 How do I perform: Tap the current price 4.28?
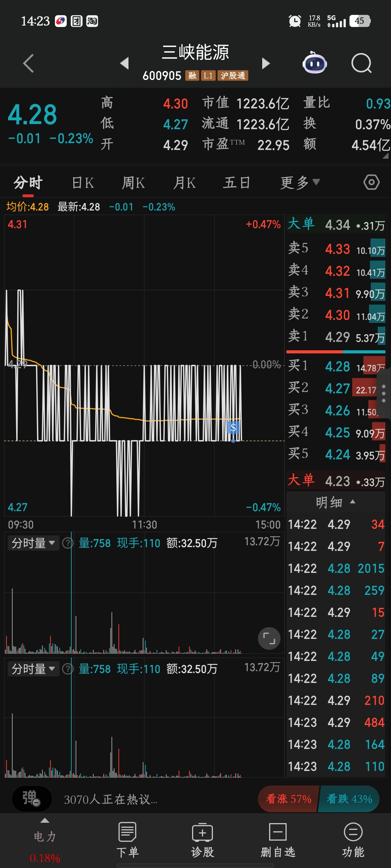[x=32, y=114]
